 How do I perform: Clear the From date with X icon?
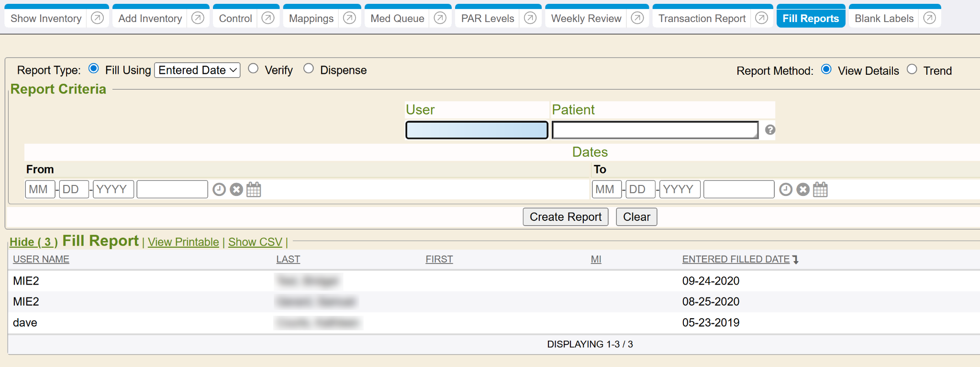(236, 190)
